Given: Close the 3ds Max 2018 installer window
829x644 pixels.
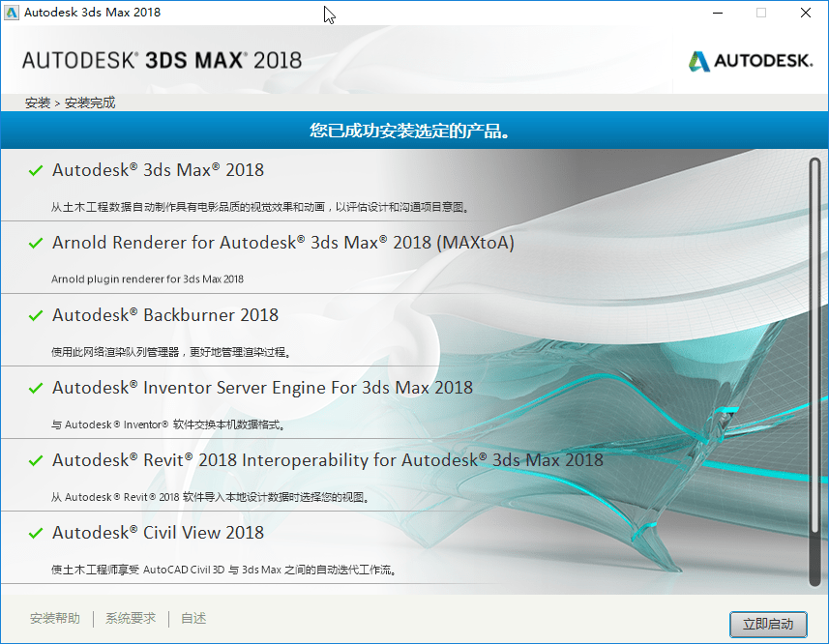Looking at the screenshot, I should click(805, 13).
